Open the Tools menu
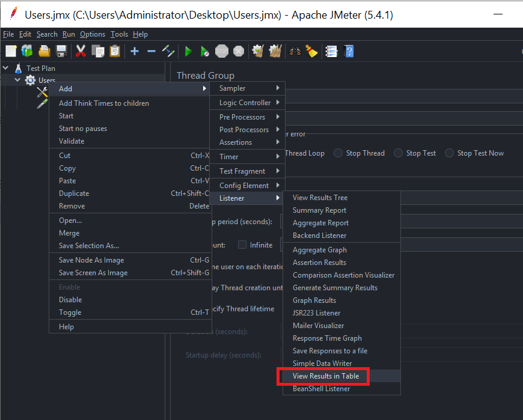523x420 pixels. [x=119, y=34]
